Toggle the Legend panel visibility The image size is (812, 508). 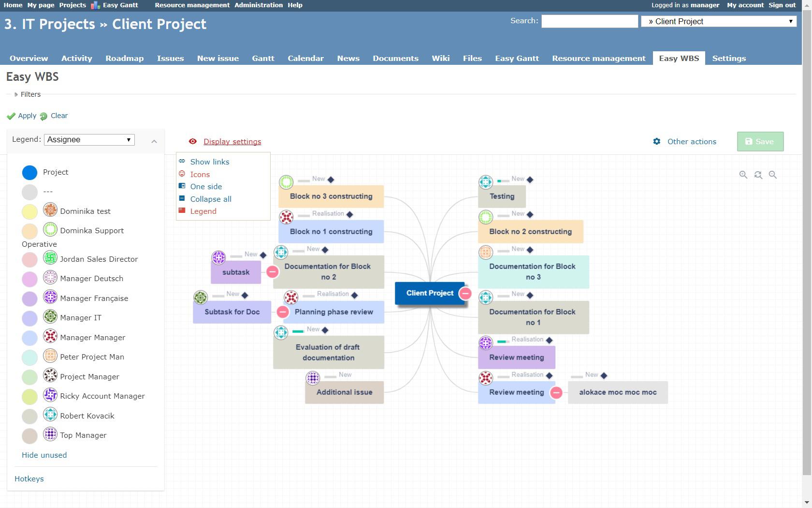[203, 211]
